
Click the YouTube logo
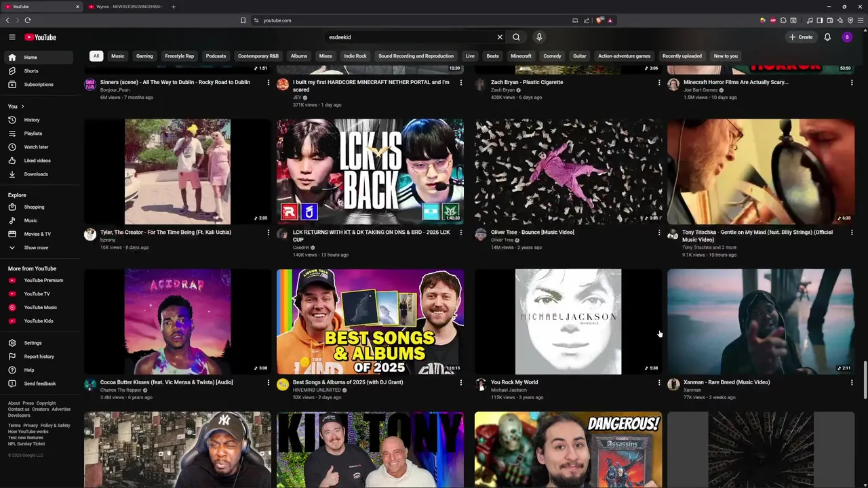[x=40, y=37]
